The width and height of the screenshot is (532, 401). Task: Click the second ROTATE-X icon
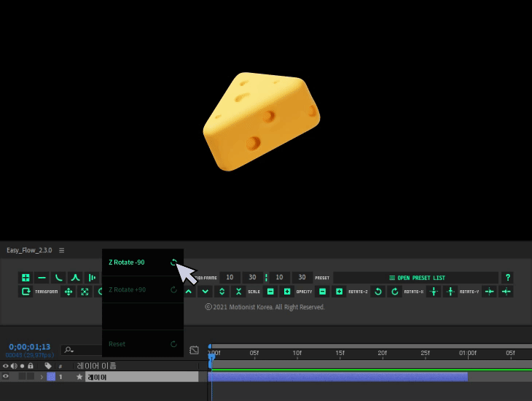coord(450,292)
